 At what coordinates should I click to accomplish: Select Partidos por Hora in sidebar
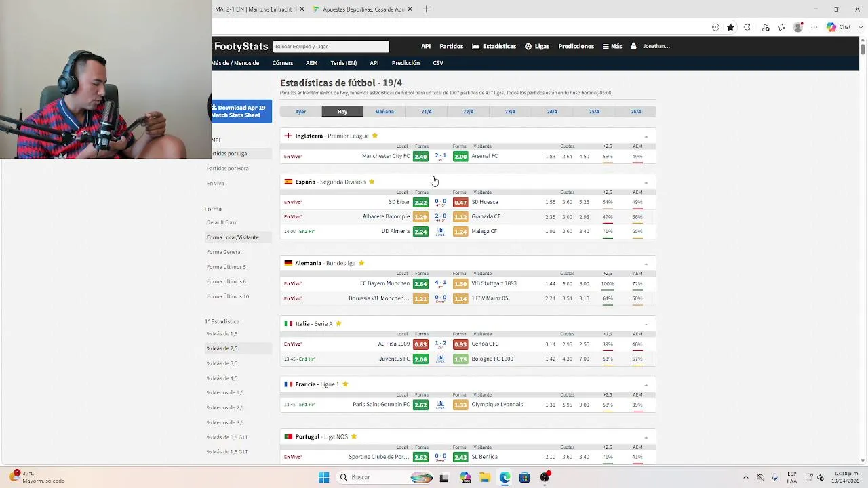pyautogui.click(x=228, y=168)
